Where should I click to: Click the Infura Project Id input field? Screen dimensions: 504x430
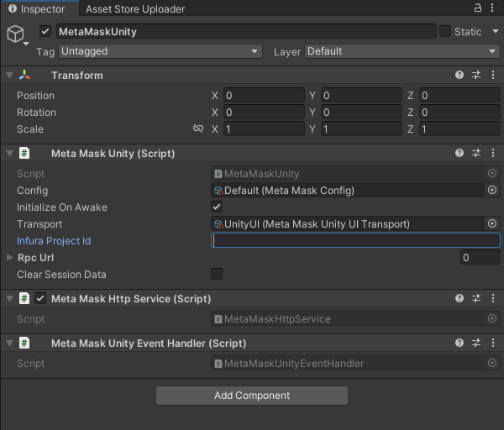point(355,240)
